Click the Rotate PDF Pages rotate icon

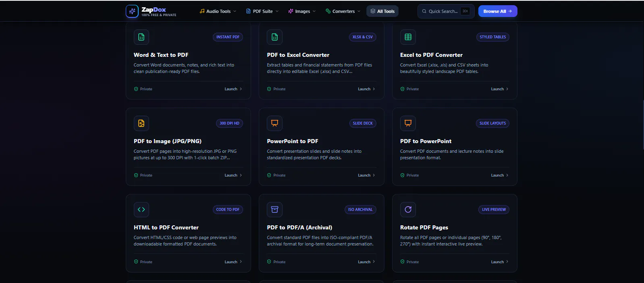[x=408, y=210]
